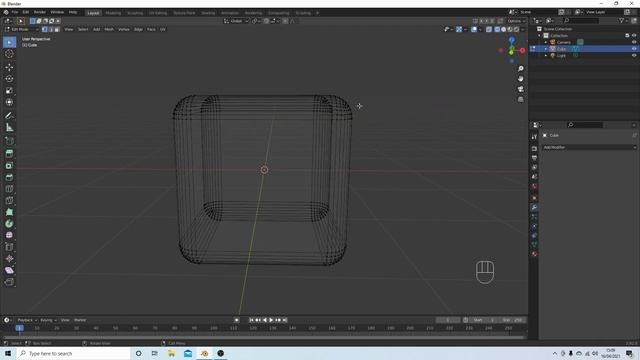Open the outliner filter dropdown
640x360 pixels.
pos(623,20)
